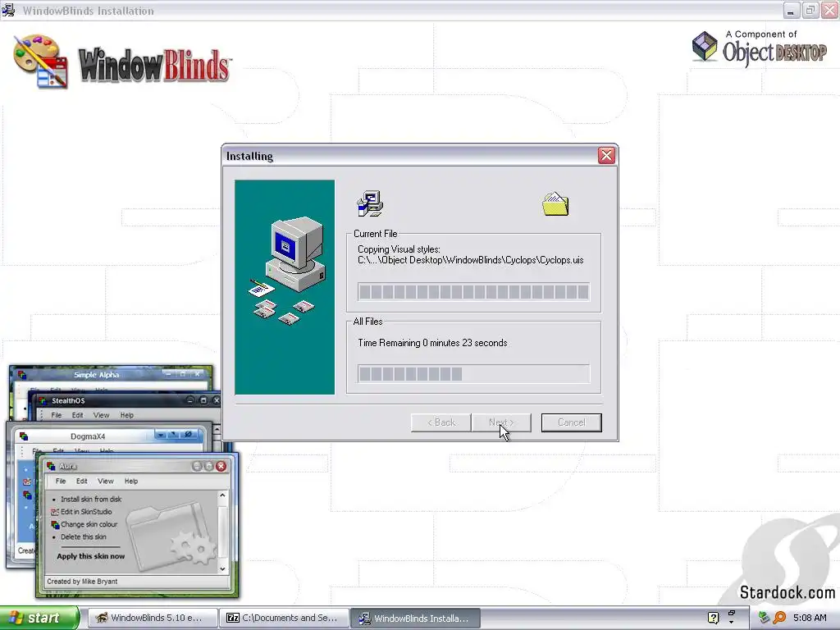Click the yellow destination folder icon
The height and width of the screenshot is (630, 840).
coord(555,204)
